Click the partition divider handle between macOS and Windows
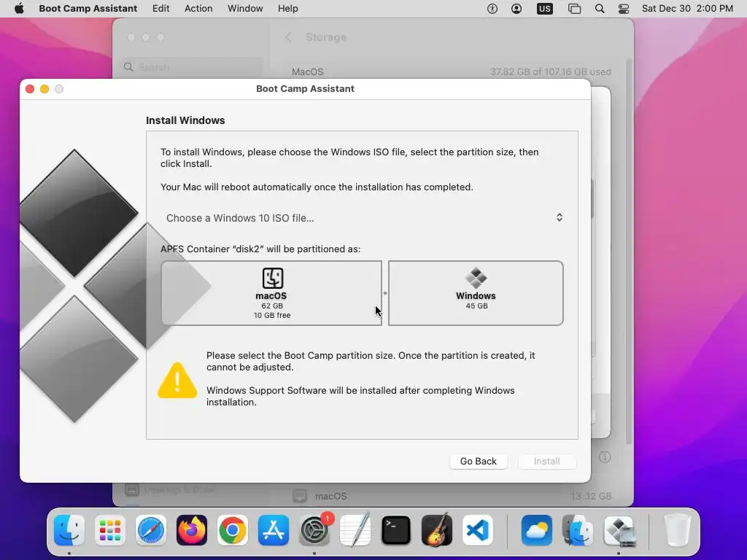This screenshot has height=560, width=747. [x=385, y=293]
